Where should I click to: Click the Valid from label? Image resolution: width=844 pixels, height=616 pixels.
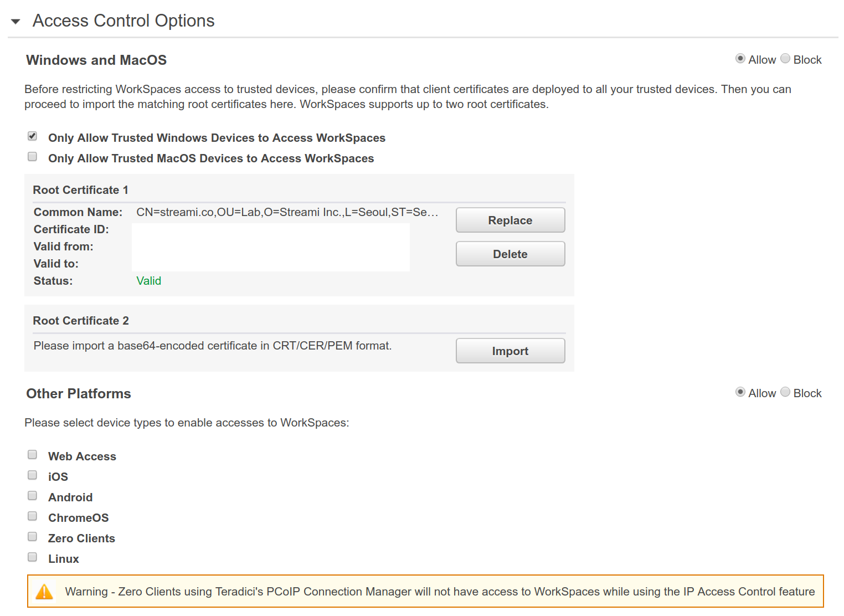pyautogui.click(x=64, y=247)
